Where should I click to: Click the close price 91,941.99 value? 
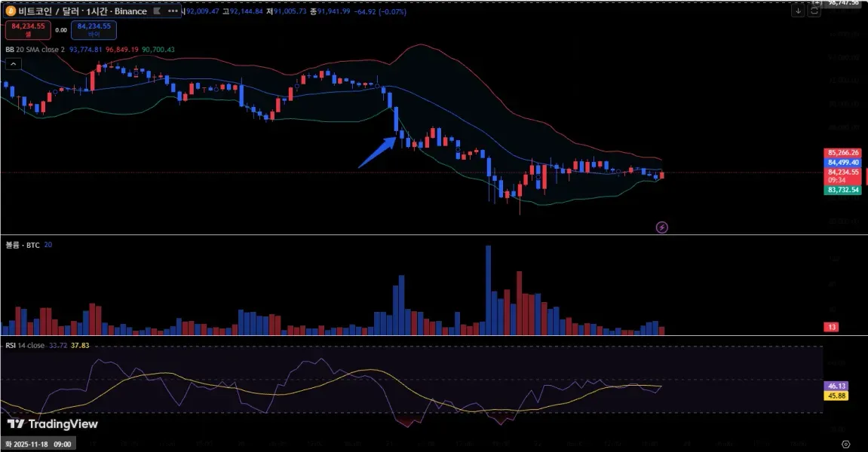coord(333,11)
